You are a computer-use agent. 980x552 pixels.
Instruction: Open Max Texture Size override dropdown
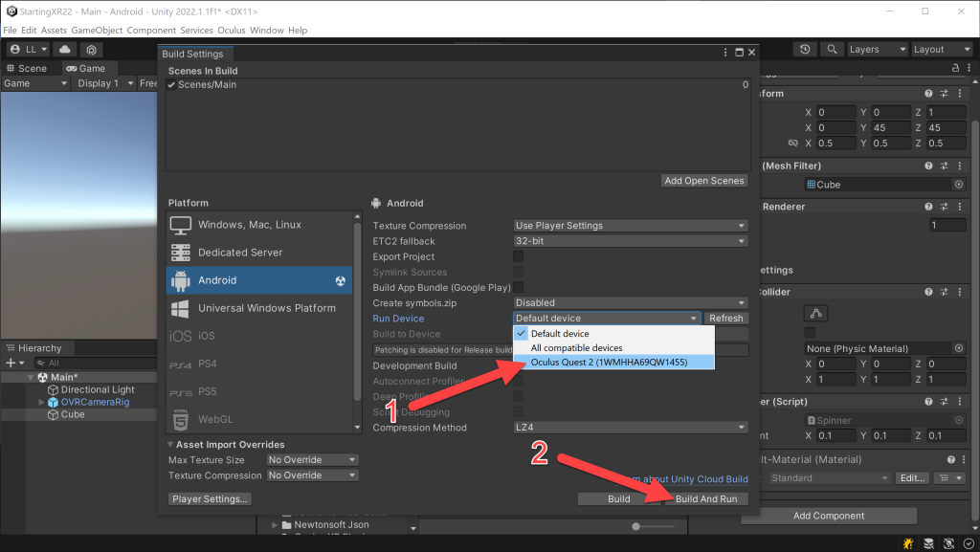313,460
